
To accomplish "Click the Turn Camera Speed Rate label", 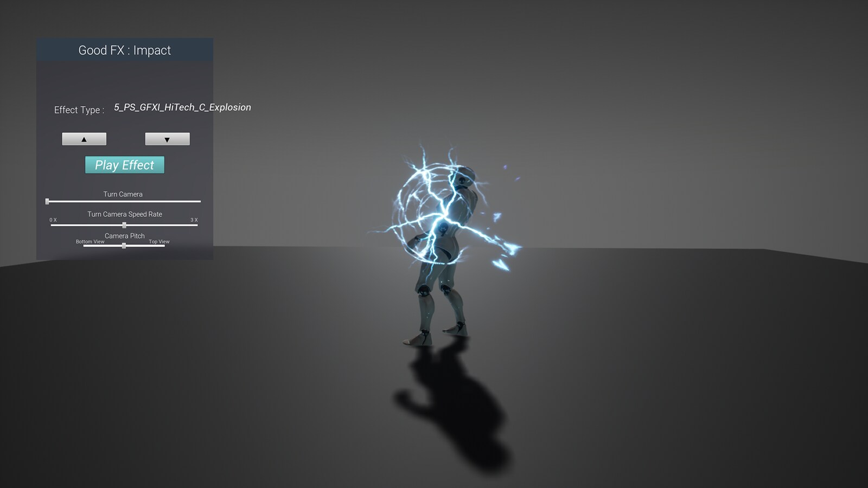I will point(124,214).
